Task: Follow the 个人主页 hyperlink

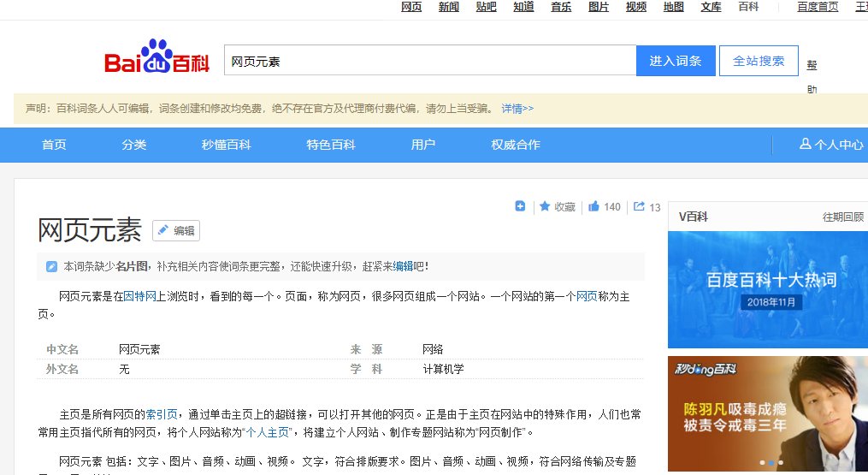Action: click(268, 432)
